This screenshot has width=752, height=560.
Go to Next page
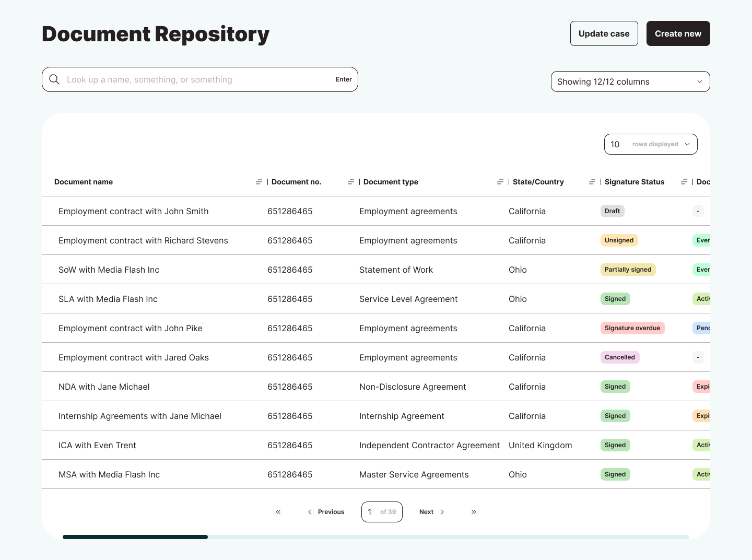click(x=431, y=512)
